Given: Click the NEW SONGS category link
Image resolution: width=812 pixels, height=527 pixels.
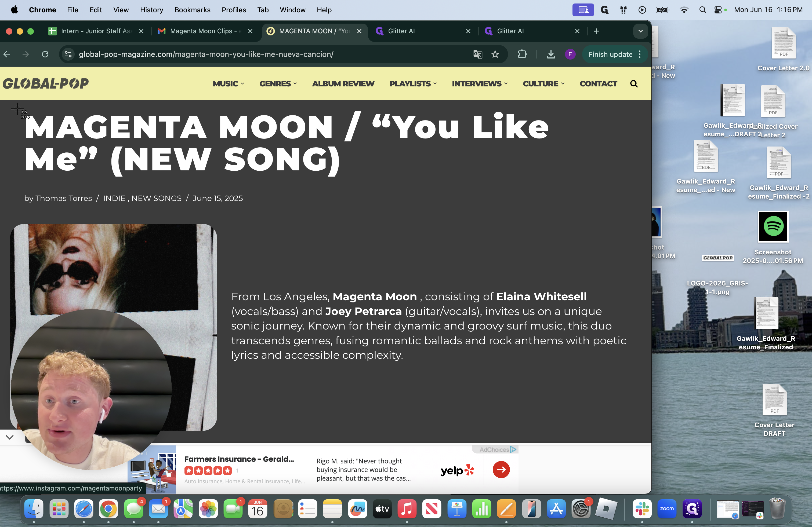Looking at the screenshot, I should [156, 198].
